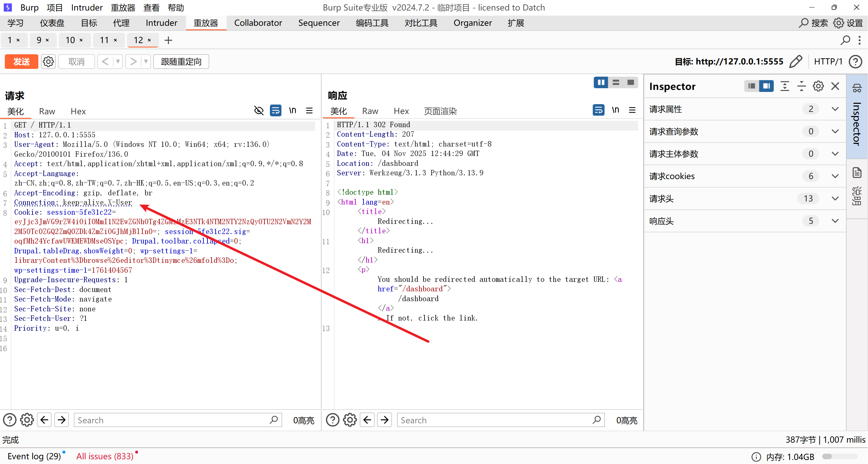The image size is (868, 464).
Task: Click the Inspector settings gear icon
Action: 818,86
